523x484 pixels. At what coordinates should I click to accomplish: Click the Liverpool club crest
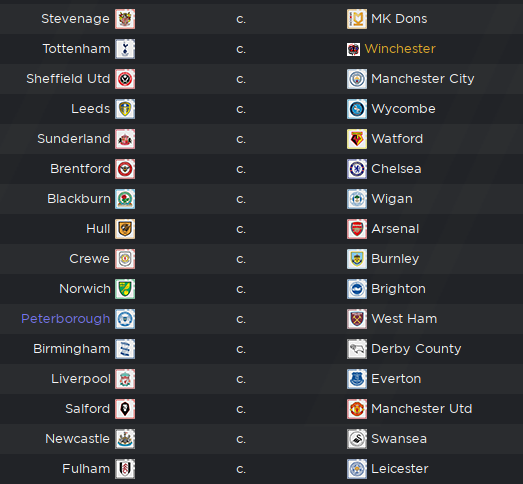click(x=125, y=379)
